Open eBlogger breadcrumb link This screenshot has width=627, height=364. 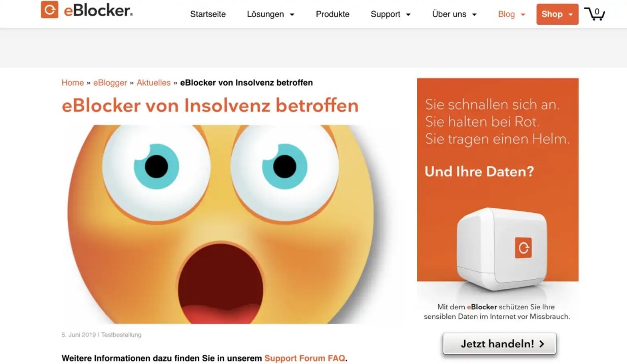[x=110, y=83]
